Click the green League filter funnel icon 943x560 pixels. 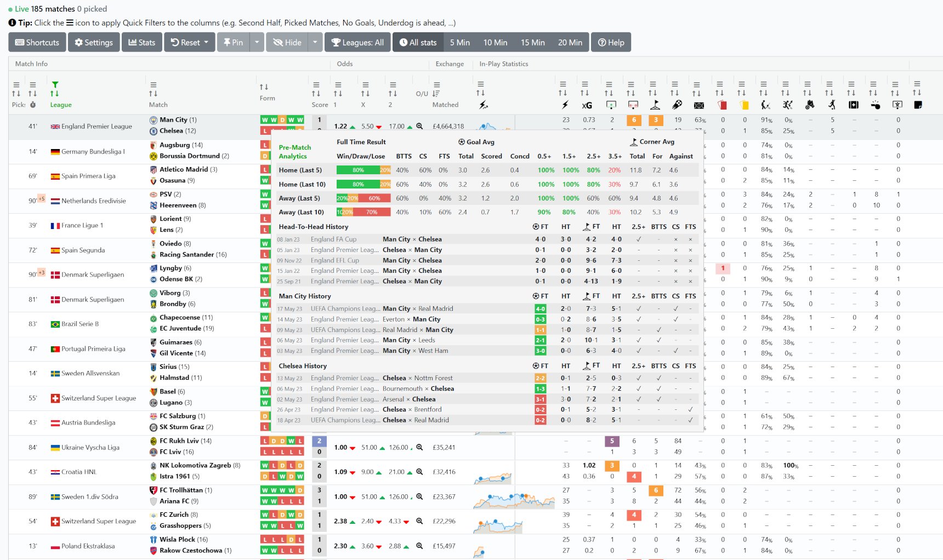point(55,84)
